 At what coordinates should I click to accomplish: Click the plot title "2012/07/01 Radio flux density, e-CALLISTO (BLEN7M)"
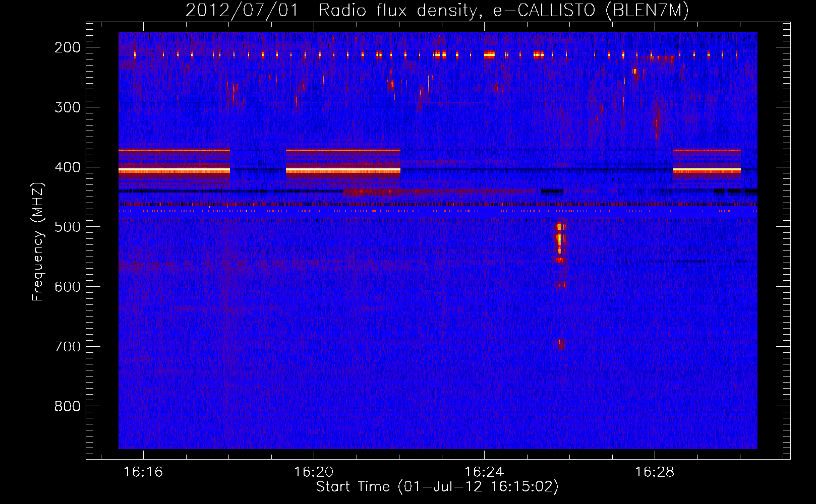coord(437,10)
